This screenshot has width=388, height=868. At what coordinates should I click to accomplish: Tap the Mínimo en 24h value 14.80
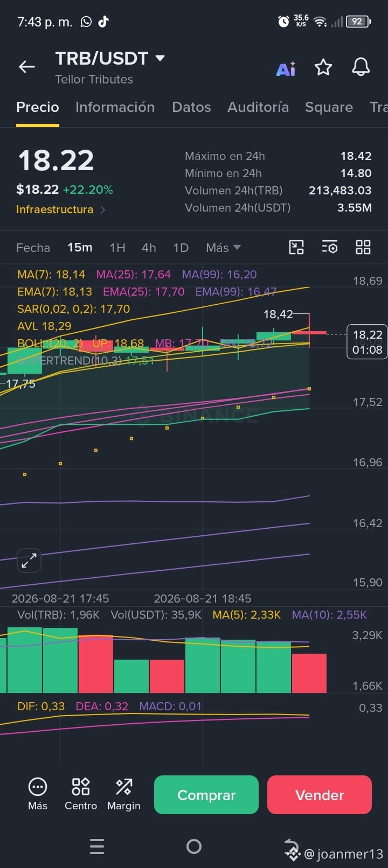click(x=356, y=173)
